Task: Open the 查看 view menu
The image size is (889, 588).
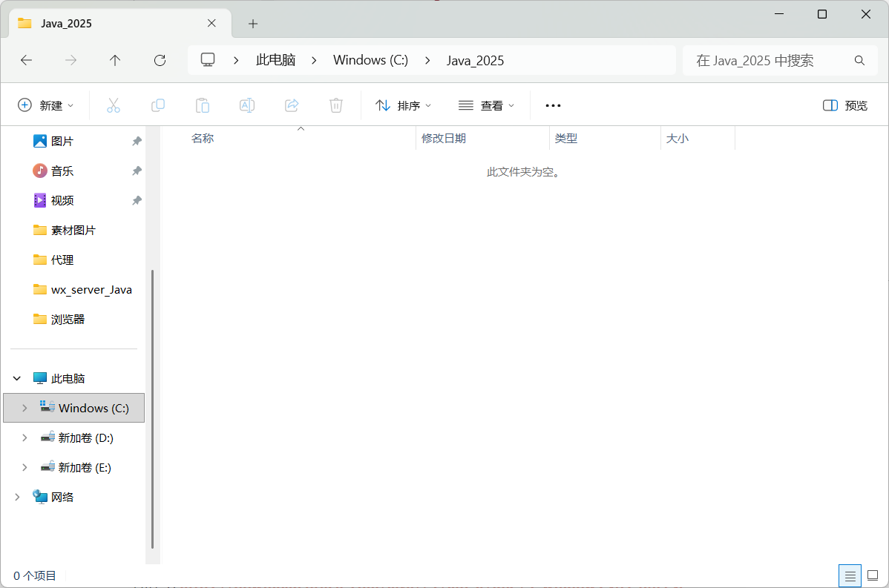Action: click(x=486, y=105)
